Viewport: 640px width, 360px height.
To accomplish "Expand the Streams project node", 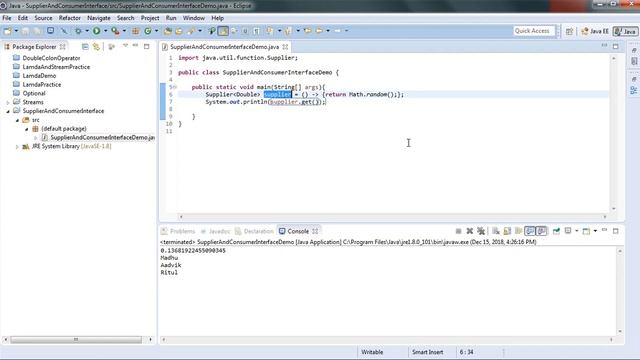I will (7, 102).
